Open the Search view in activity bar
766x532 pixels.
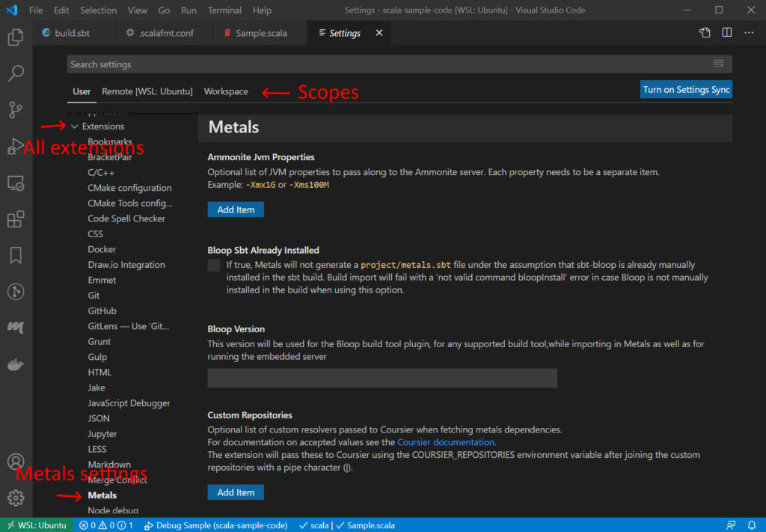tap(16, 73)
